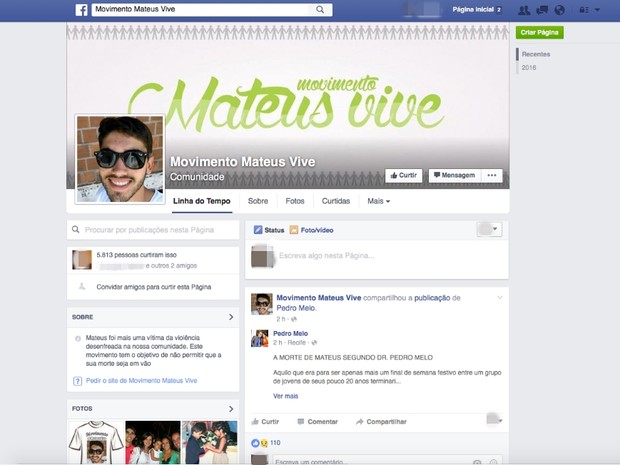
Task: Expand the Sobre section arrow
Action: pyautogui.click(x=230, y=317)
